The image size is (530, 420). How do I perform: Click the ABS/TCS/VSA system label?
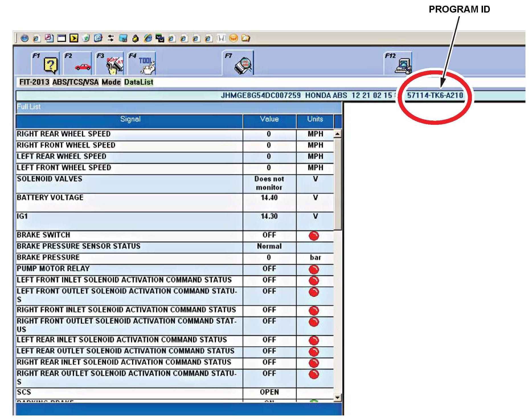point(75,82)
